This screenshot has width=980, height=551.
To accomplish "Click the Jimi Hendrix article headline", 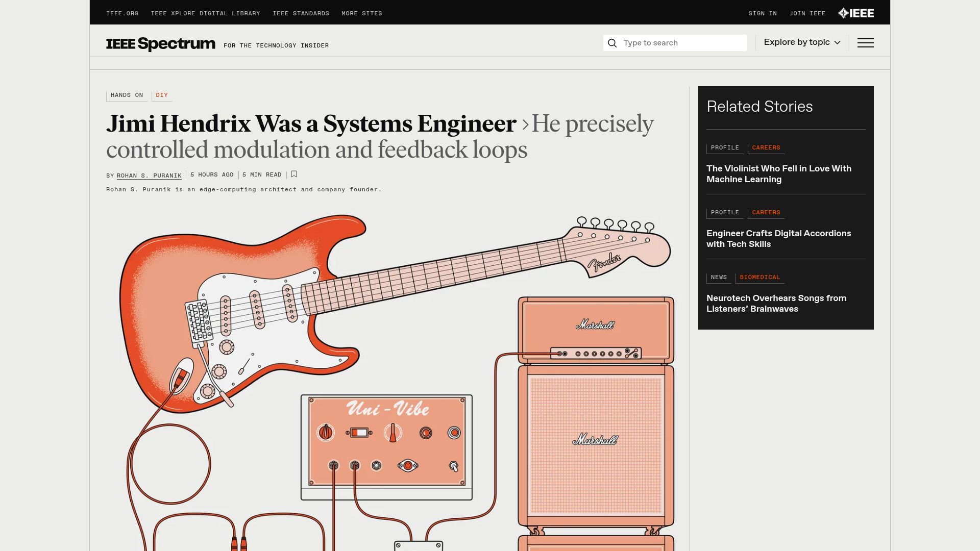I will pyautogui.click(x=380, y=137).
